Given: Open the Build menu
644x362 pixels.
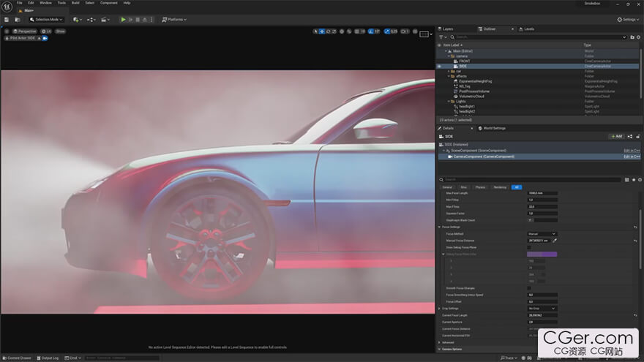Looking at the screenshot, I should pos(75,3).
